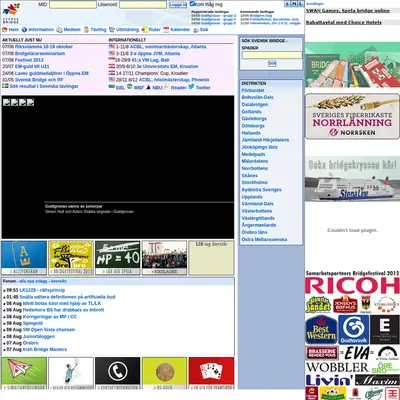This screenshot has height=400, width=400.
Task: Open the phone contact information tile
Action: click(x=117, y=373)
